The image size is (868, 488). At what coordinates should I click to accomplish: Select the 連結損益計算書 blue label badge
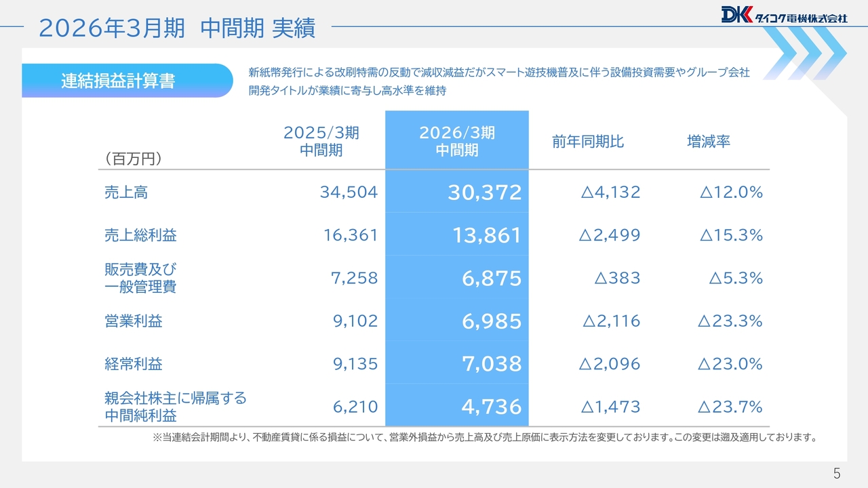click(119, 81)
